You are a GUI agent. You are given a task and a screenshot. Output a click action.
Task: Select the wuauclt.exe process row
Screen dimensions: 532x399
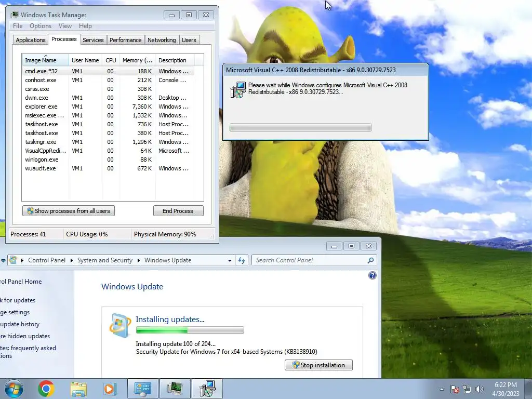pos(108,168)
